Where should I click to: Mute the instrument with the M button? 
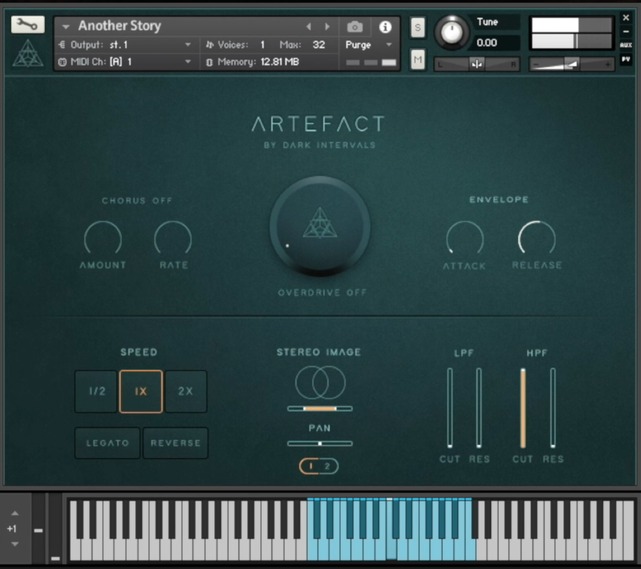coord(417,60)
